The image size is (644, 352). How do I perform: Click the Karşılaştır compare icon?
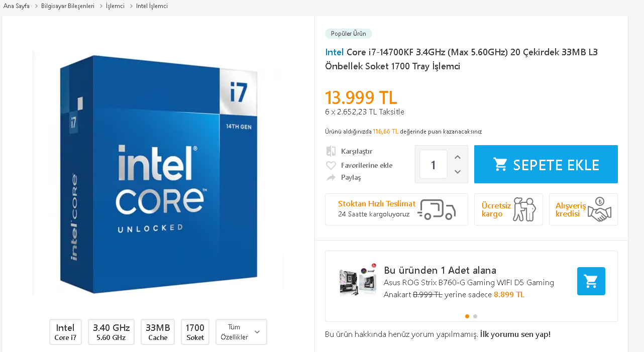(x=331, y=151)
